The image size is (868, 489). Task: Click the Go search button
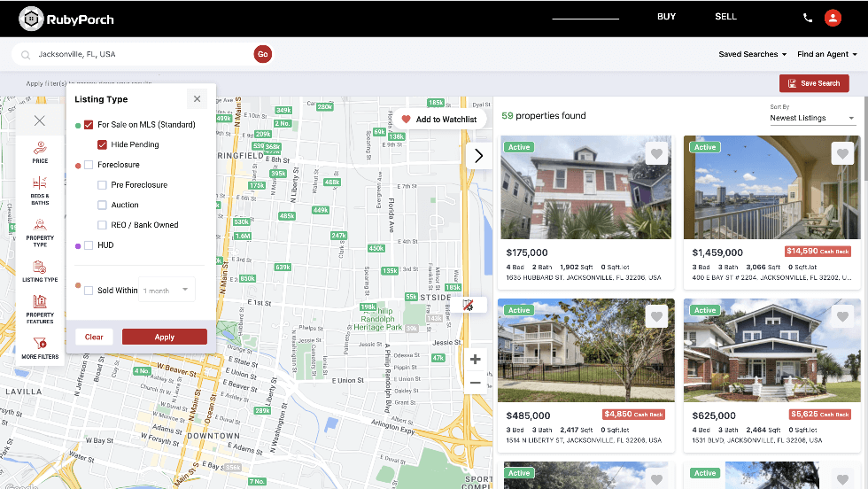(263, 54)
